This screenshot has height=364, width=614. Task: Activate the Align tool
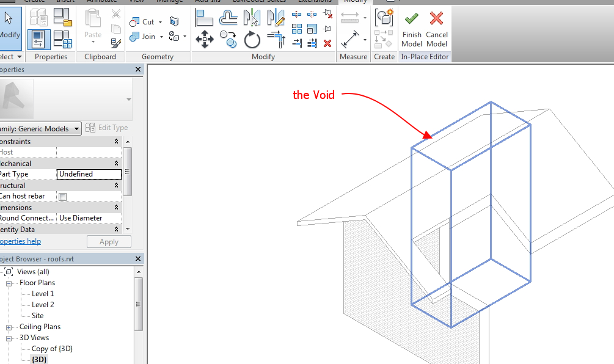[x=204, y=17]
